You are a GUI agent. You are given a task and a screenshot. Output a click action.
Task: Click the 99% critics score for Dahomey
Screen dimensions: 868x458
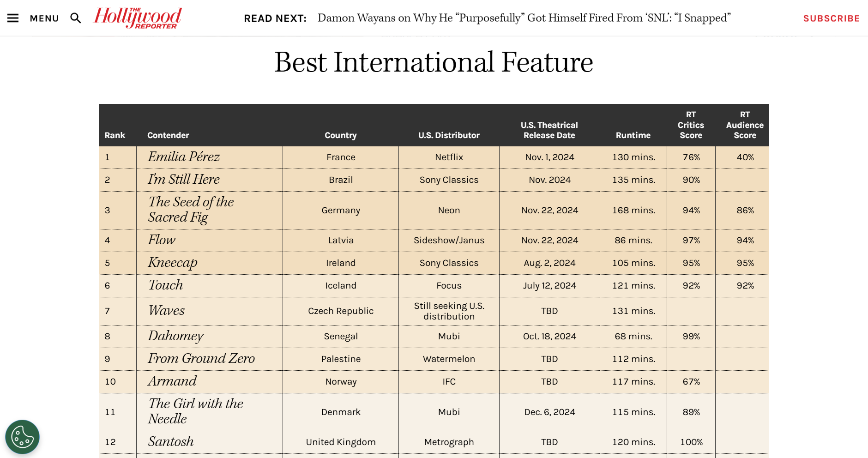pos(691,337)
